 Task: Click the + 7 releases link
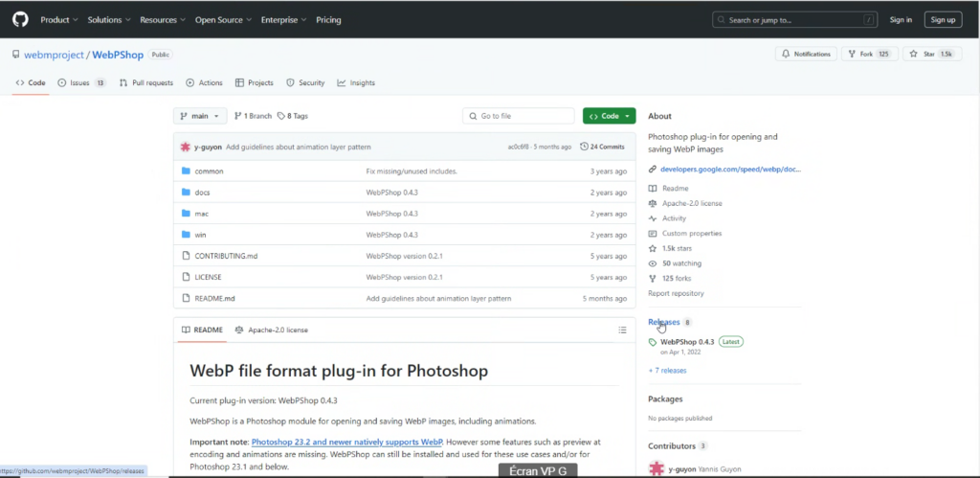pyautogui.click(x=667, y=370)
